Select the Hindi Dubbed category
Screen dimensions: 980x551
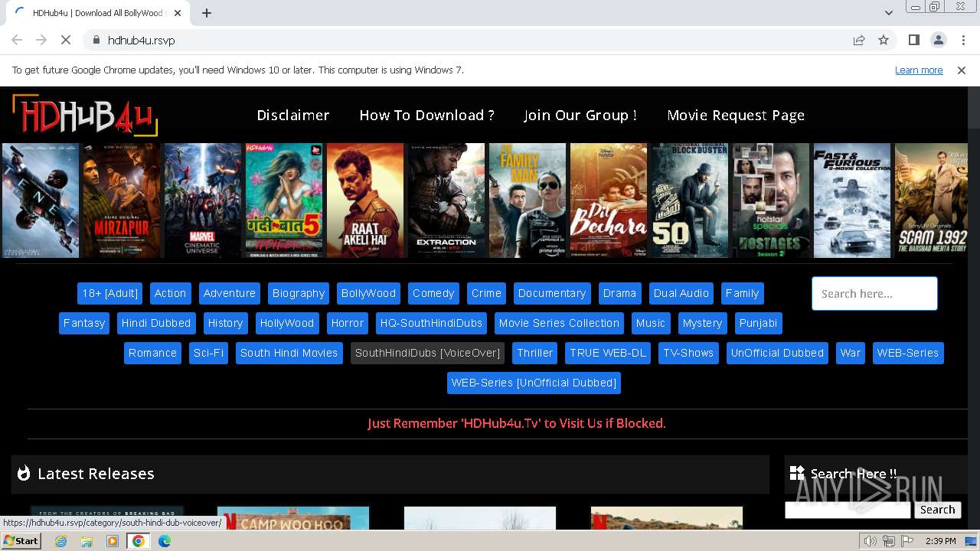(x=156, y=323)
